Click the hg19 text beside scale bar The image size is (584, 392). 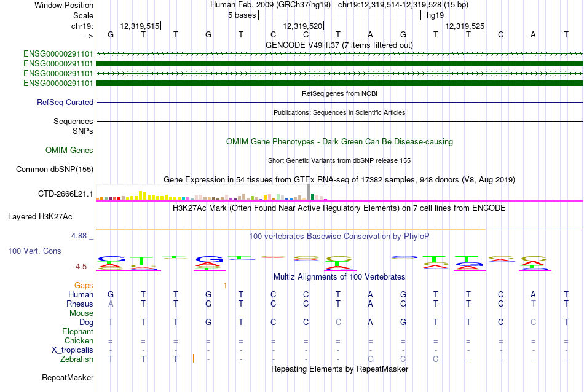click(x=435, y=15)
